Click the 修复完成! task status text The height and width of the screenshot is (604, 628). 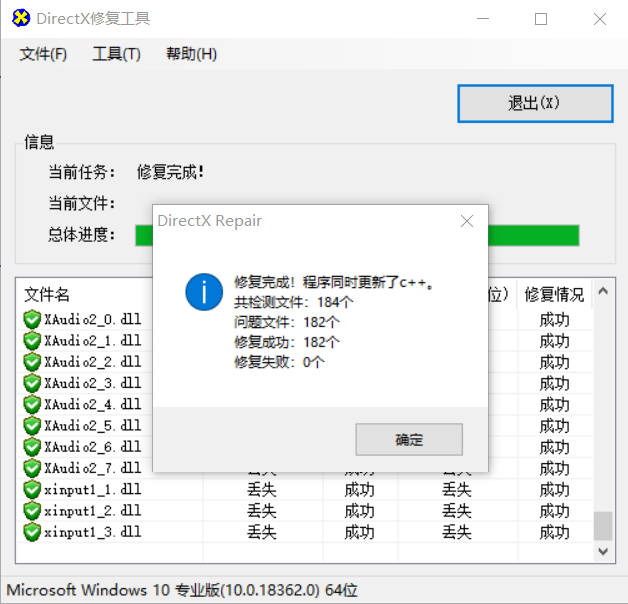[x=170, y=172]
